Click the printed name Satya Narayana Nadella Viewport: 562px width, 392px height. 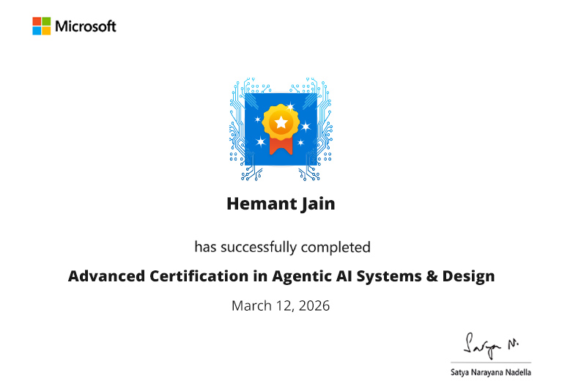tap(491, 372)
